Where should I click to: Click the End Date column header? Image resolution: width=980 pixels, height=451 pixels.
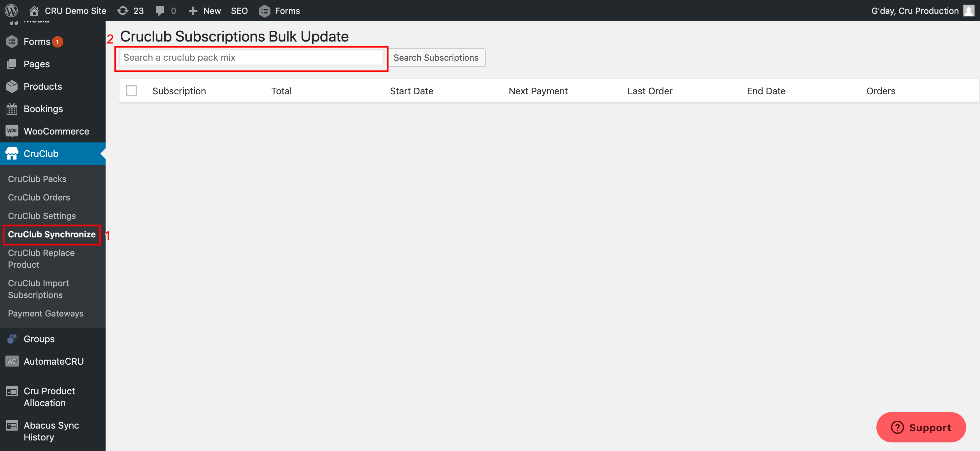tap(766, 91)
